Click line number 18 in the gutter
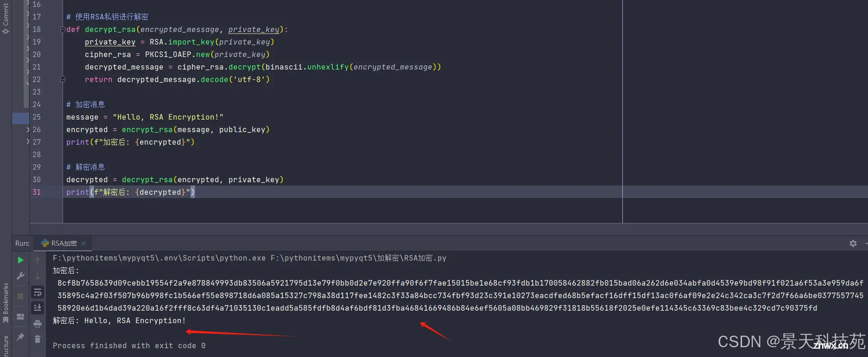 point(37,30)
